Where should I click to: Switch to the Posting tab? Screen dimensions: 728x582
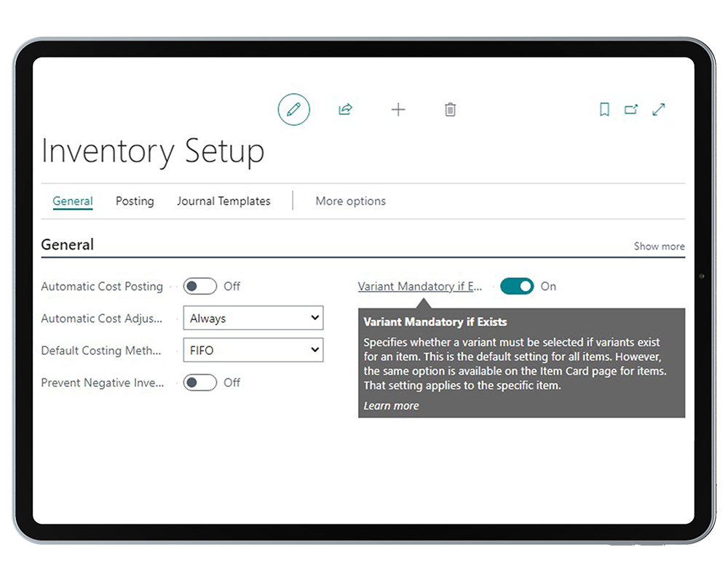[135, 202]
